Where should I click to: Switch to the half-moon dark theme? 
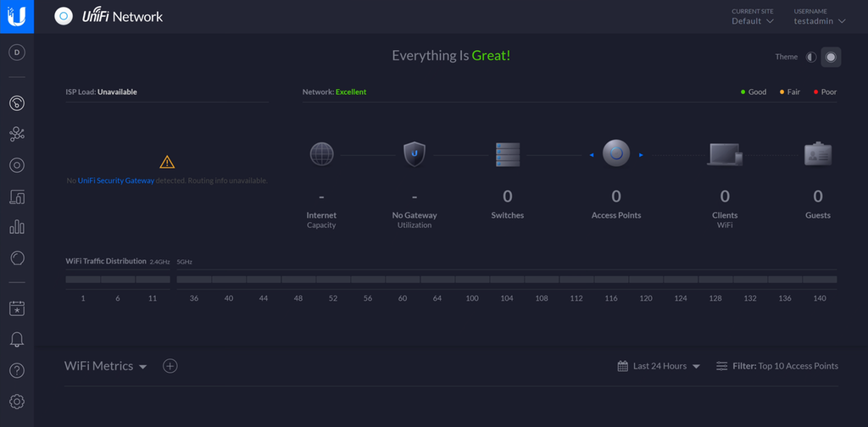811,57
